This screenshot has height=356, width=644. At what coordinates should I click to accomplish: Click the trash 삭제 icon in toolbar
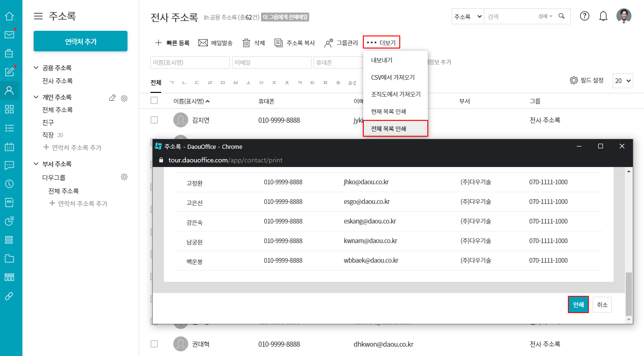tap(246, 43)
